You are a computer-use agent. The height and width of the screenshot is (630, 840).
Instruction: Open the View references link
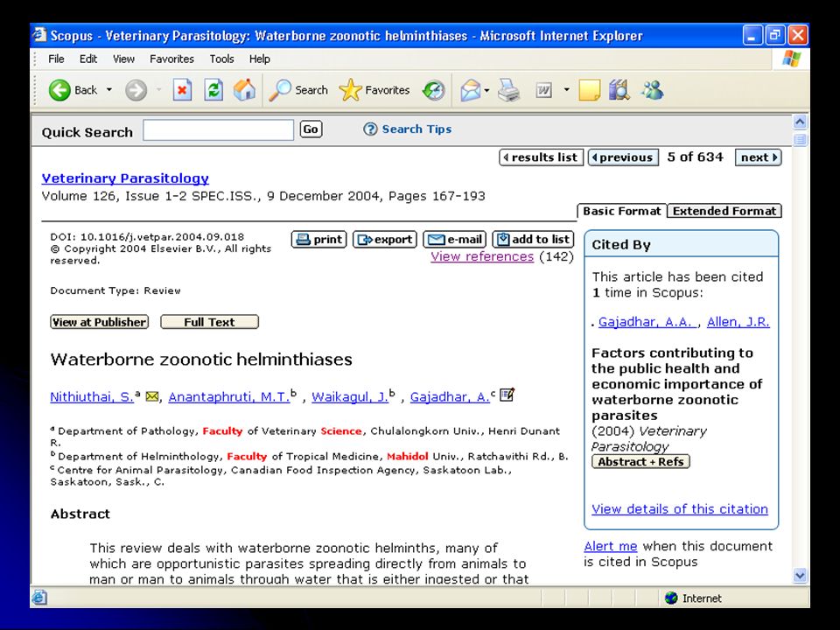[482, 256]
